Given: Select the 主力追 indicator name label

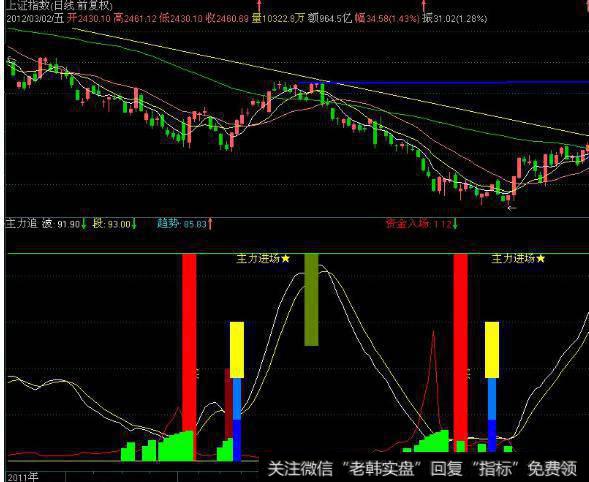Looking at the screenshot, I should click(22, 224).
